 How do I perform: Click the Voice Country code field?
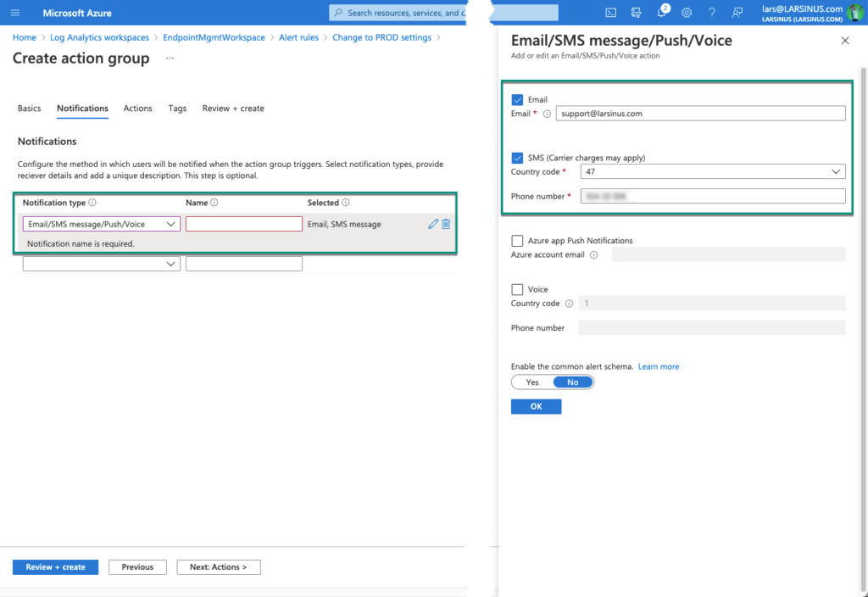(712, 304)
